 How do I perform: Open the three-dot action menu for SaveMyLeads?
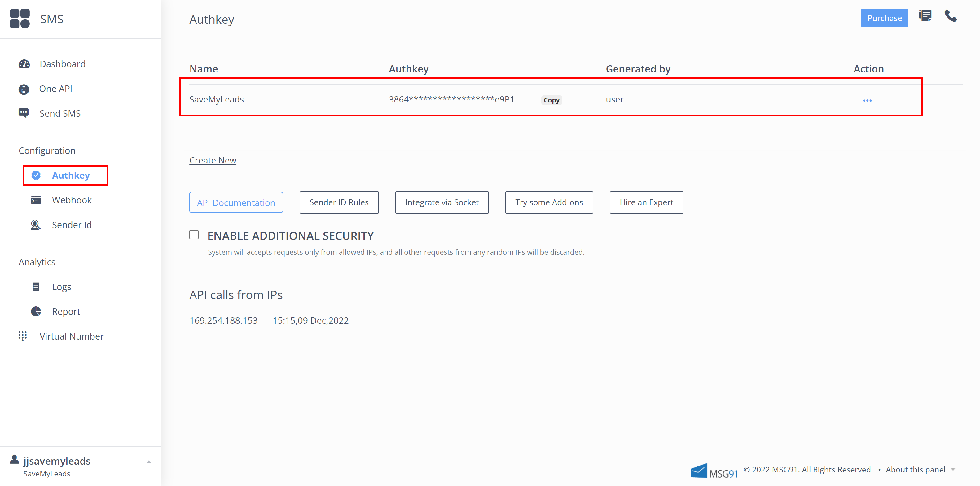(867, 100)
